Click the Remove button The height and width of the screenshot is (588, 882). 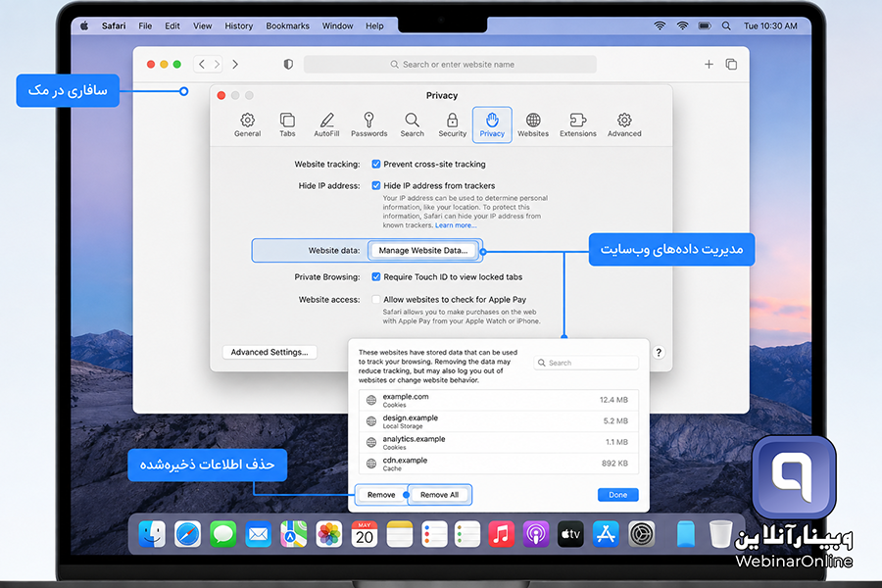[x=381, y=495]
